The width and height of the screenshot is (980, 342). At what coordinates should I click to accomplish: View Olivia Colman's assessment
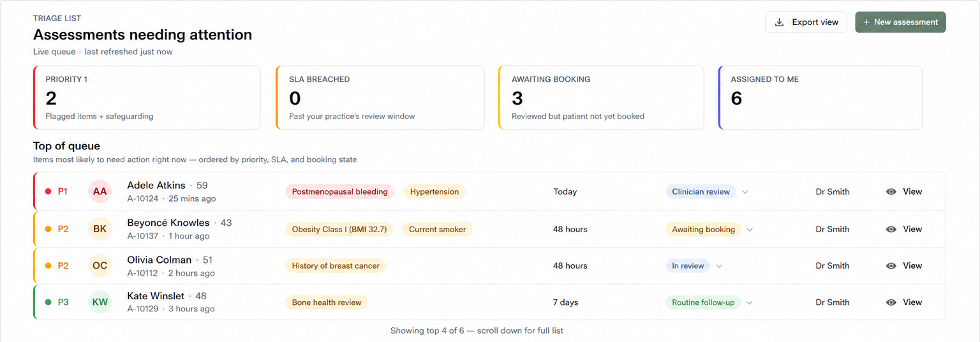[x=904, y=265]
